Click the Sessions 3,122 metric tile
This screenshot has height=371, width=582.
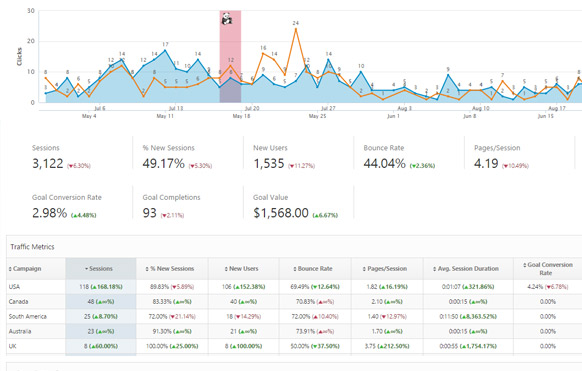(x=77, y=157)
